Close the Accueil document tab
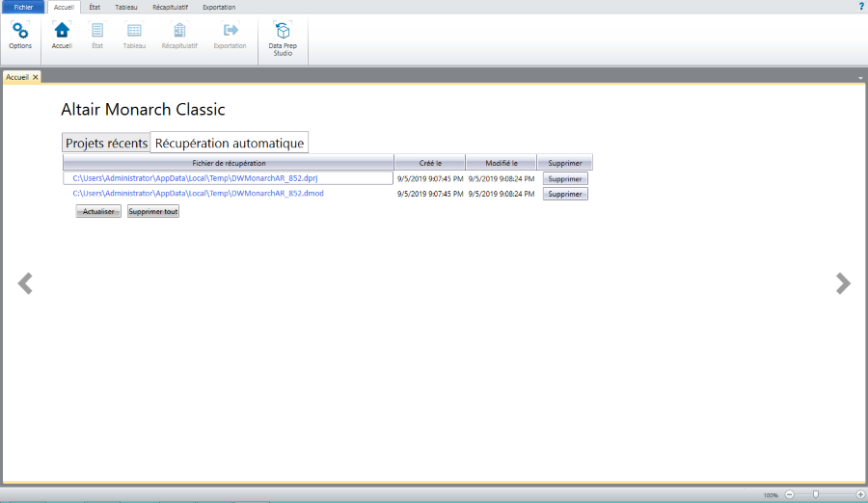The image size is (868, 503). click(x=36, y=77)
